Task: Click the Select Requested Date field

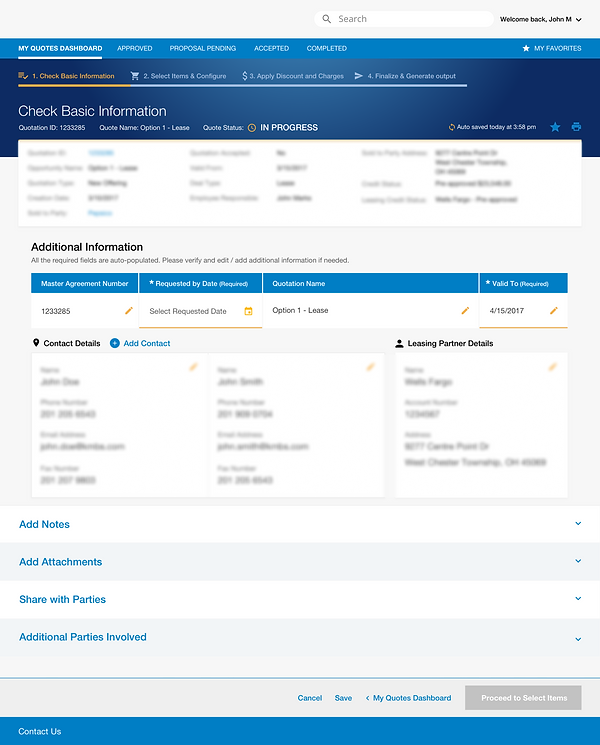Action: click(200, 311)
